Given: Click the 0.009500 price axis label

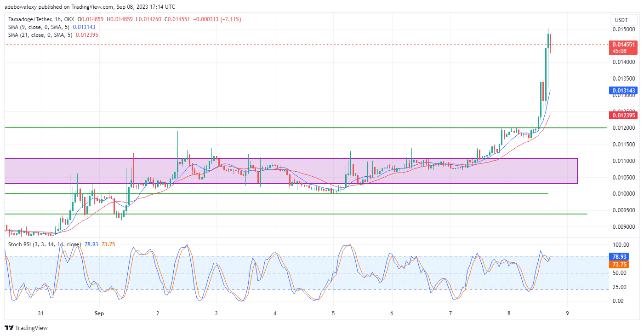Looking at the screenshot, I should pyautogui.click(x=623, y=210).
